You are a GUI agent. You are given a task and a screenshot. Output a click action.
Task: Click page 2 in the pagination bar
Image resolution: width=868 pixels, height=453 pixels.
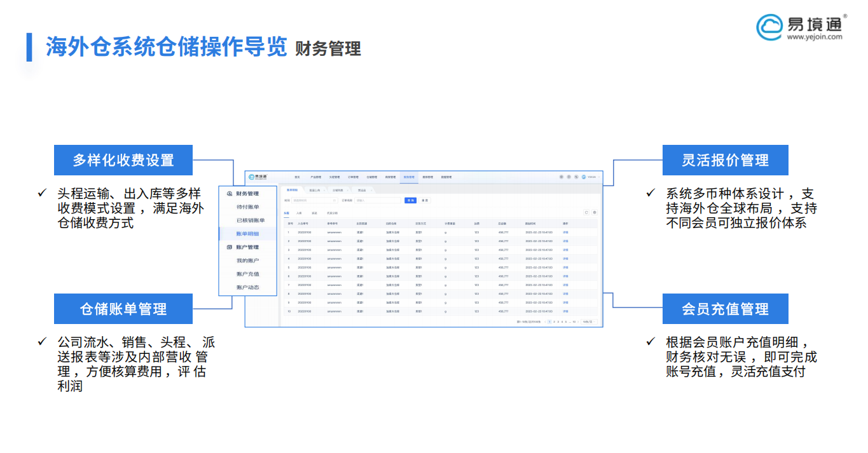[554, 321]
